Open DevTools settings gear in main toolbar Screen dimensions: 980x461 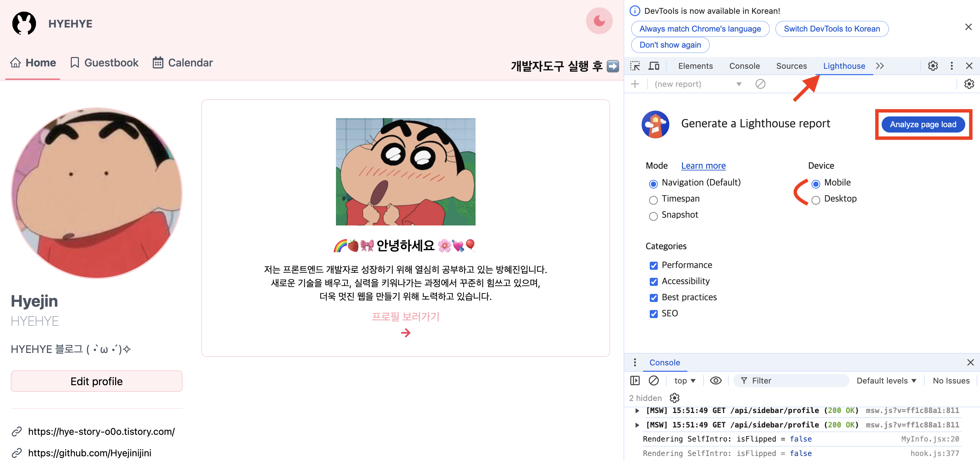point(932,66)
